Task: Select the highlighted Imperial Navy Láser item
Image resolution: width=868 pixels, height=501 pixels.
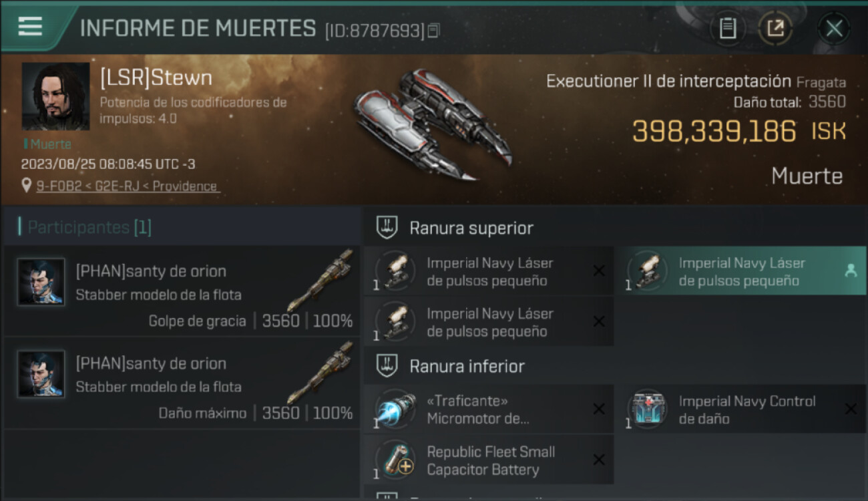Action: (x=741, y=271)
